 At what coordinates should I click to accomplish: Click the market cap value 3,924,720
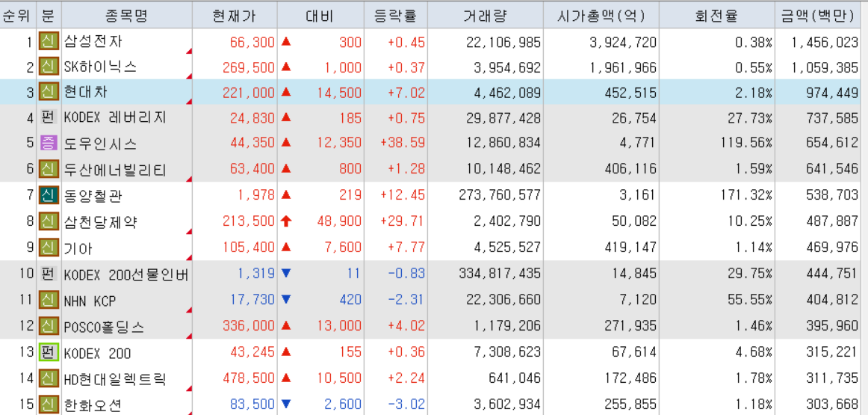coord(623,42)
